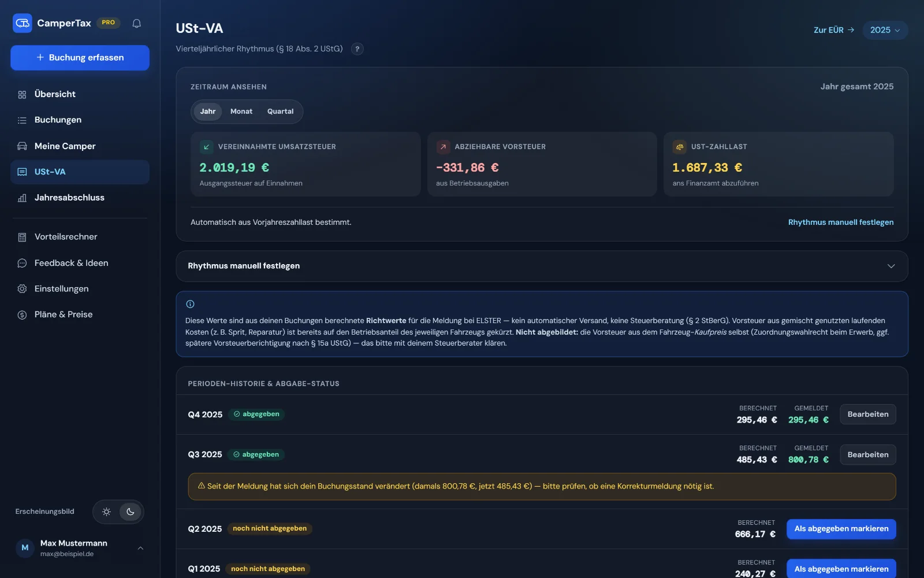Viewport: 924px width, 578px height.
Task: Click the warning triangle in Q3 notice
Action: tap(202, 486)
